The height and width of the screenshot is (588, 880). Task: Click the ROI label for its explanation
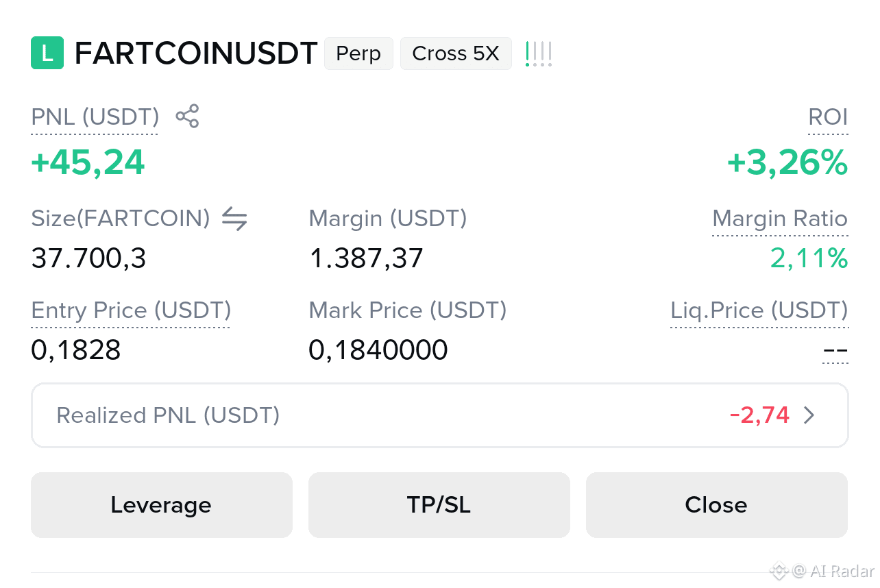tap(829, 117)
